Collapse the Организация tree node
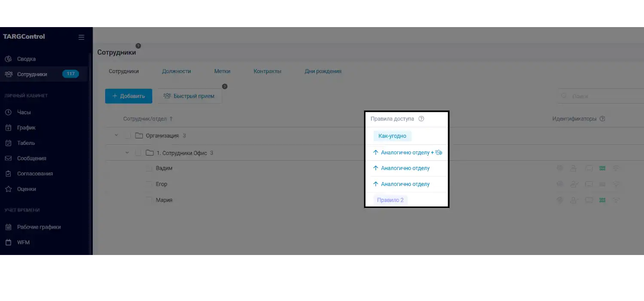644x301 pixels. [x=116, y=135]
